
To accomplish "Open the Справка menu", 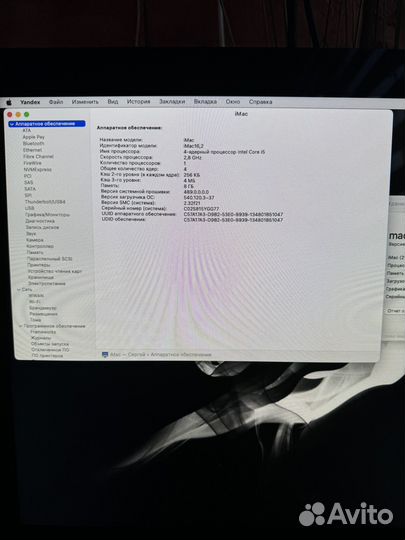I will [260, 102].
